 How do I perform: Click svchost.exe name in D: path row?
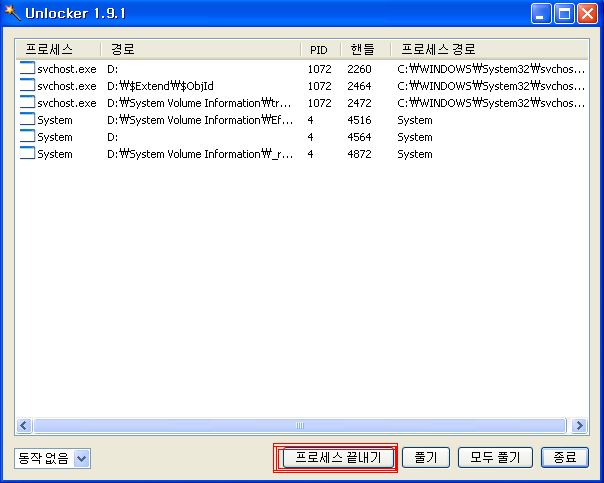pyautogui.click(x=67, y=69)
